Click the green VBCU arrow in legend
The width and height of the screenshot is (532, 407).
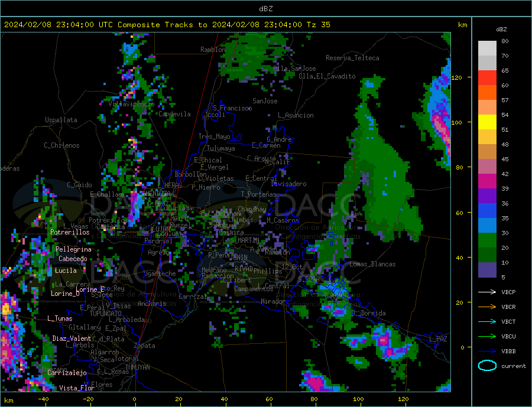[487, 337]
